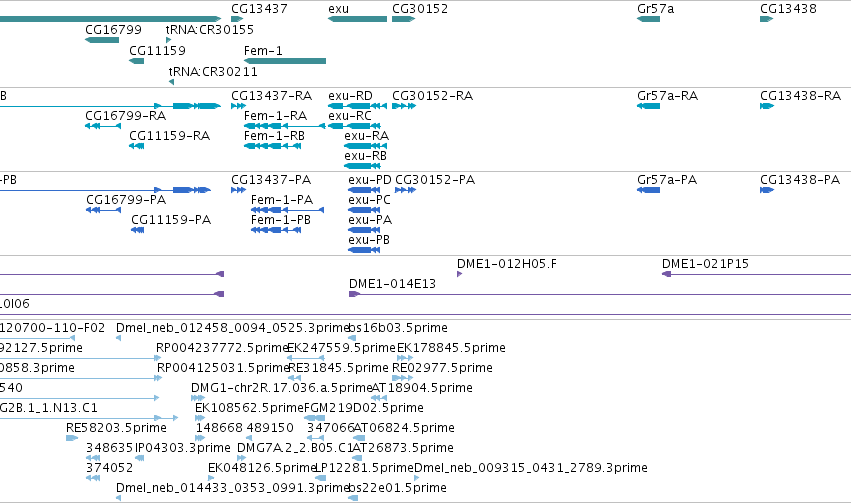Click EST EK178845.5prime

tap(452, 348)
